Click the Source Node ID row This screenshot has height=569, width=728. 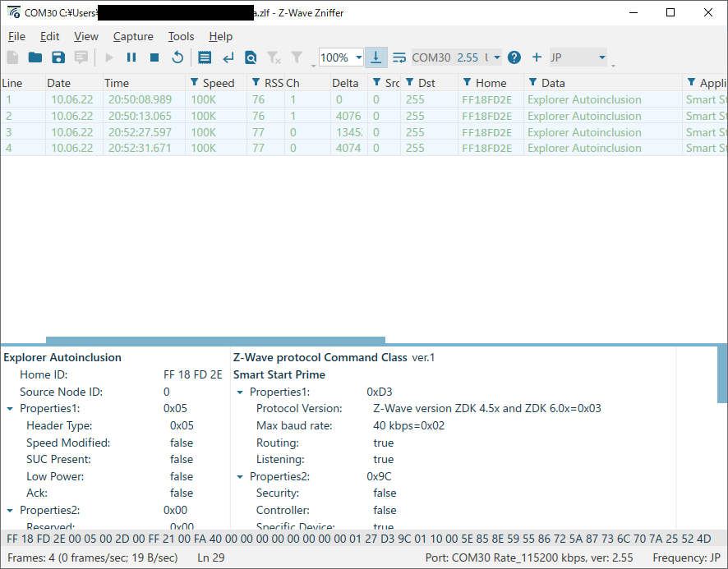pos(115,392)
